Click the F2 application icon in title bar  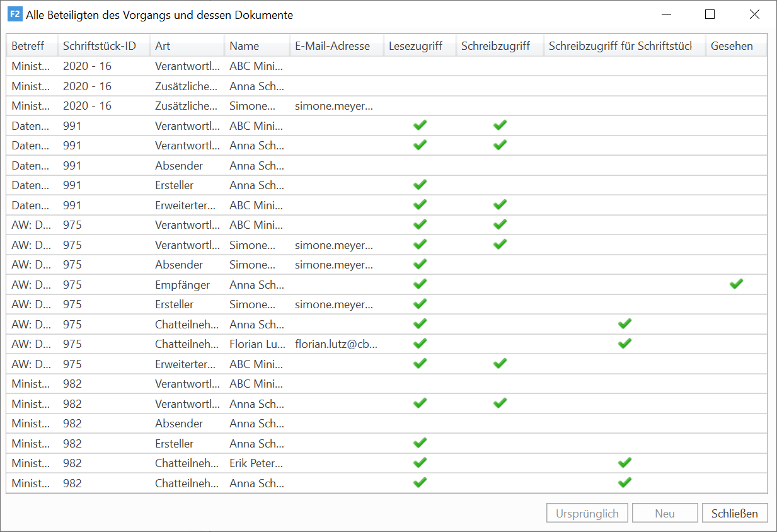(x=14, y=14)
